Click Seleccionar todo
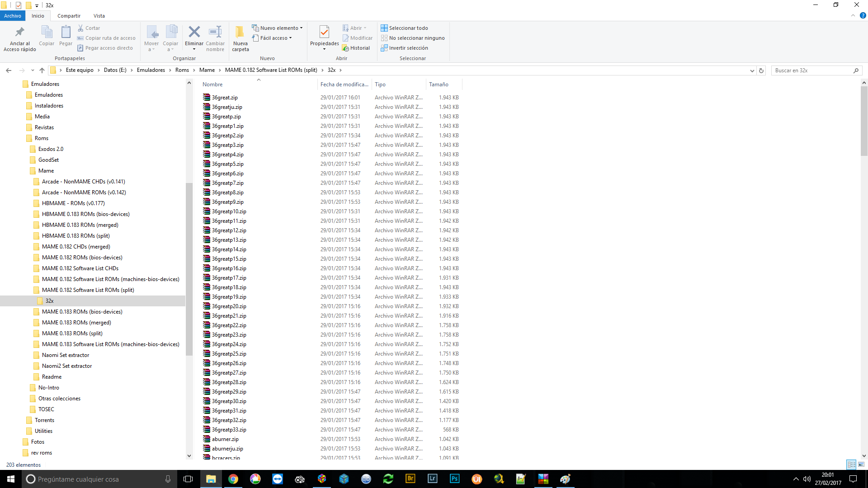 coord(404,28)
